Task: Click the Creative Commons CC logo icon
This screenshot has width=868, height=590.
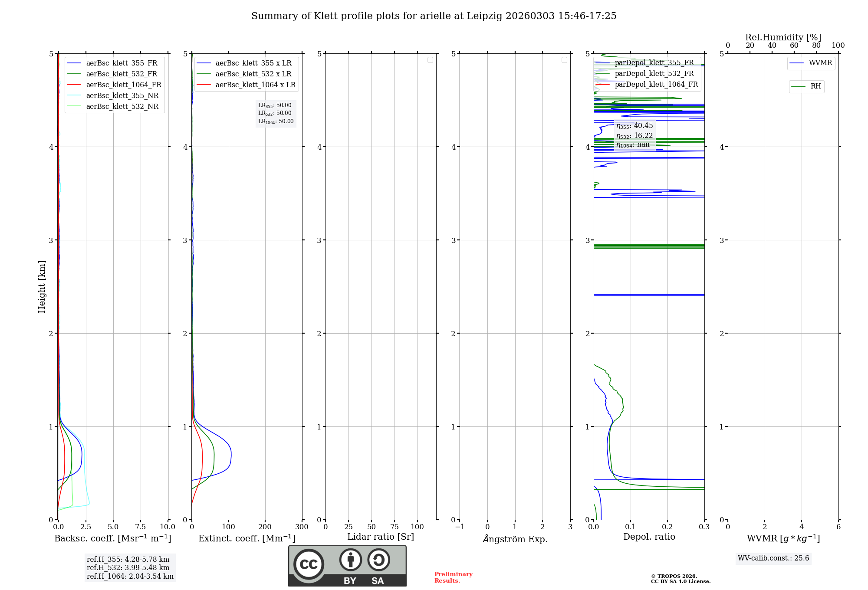Action: (x=309, y=564)
